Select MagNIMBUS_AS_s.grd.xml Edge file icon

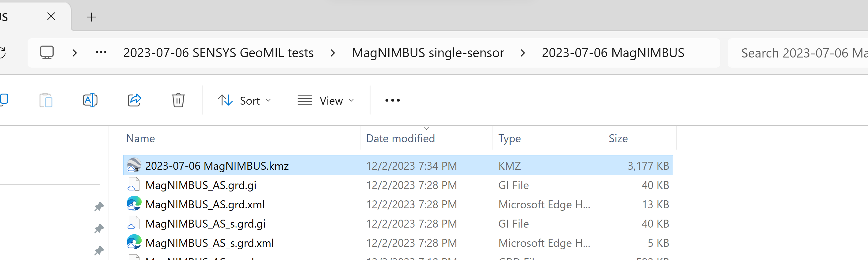click(134, 242)
